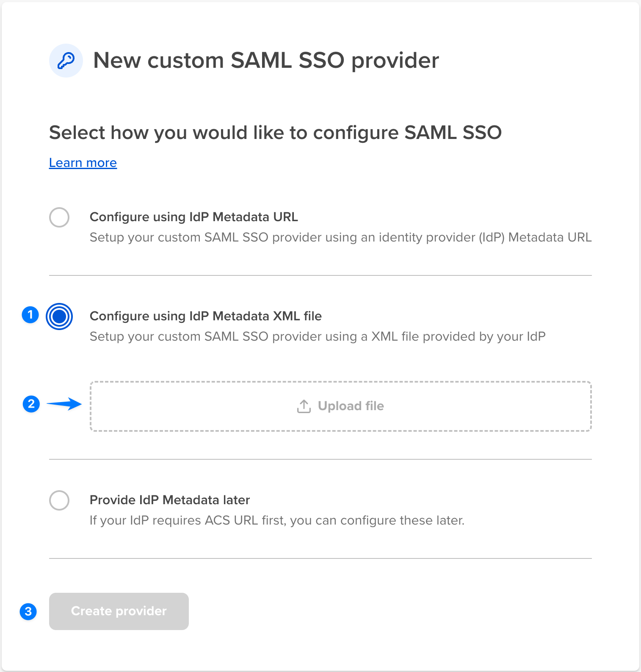
Task: Click the blue step 3 badge
Action: point(28,611)
